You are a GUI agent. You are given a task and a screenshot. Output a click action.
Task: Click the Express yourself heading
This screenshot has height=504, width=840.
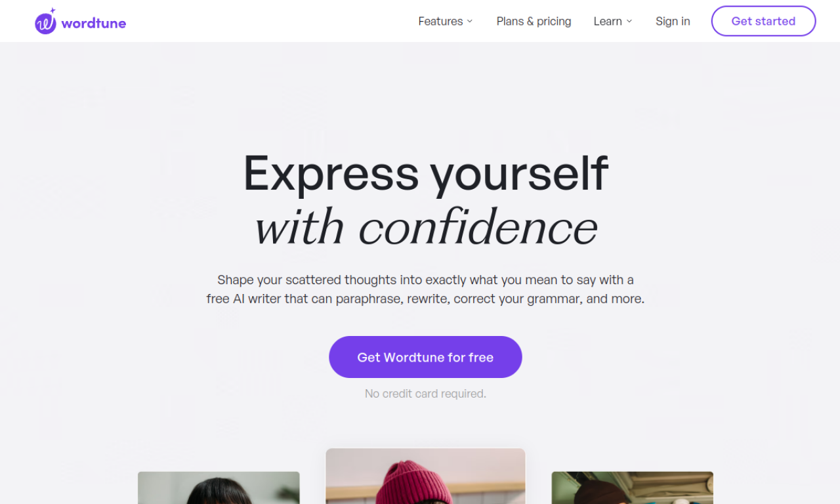click(425, 173)
